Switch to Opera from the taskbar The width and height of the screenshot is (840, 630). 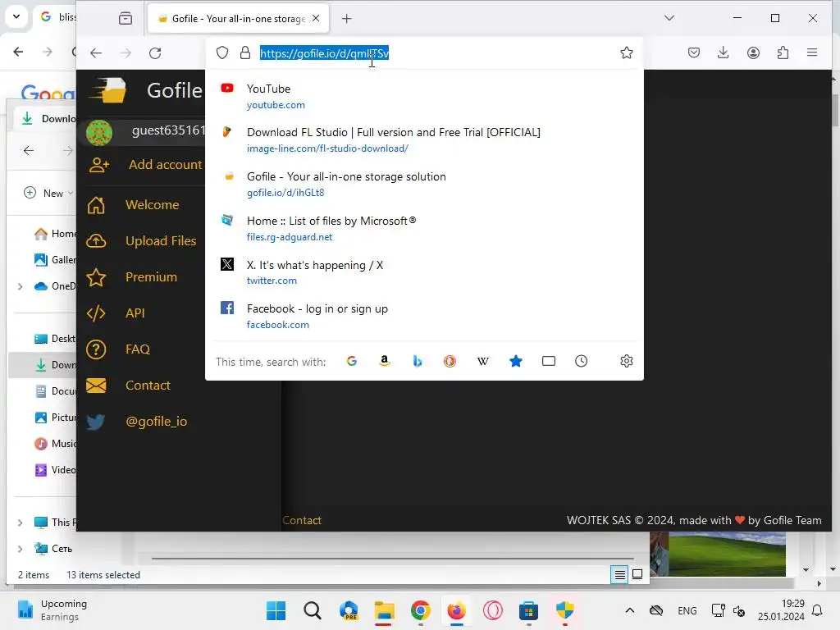pyautogui.click(x=493, y=610)
